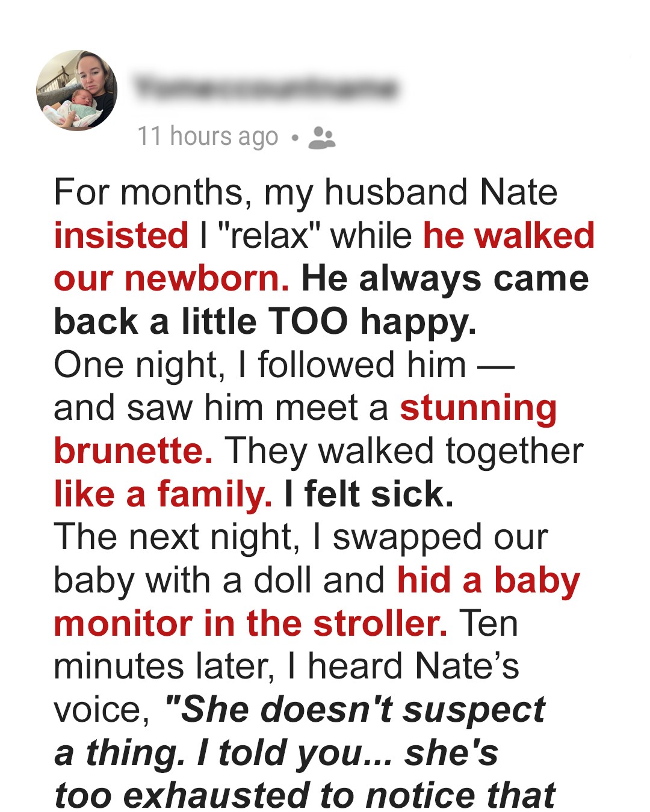Click the line "The next night, I swapped our"
The width and height of the screenshot is (650, 812).
300,537
